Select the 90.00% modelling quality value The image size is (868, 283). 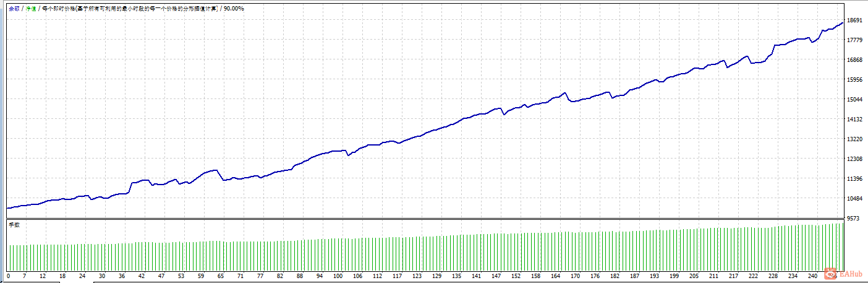pos(234,9)
